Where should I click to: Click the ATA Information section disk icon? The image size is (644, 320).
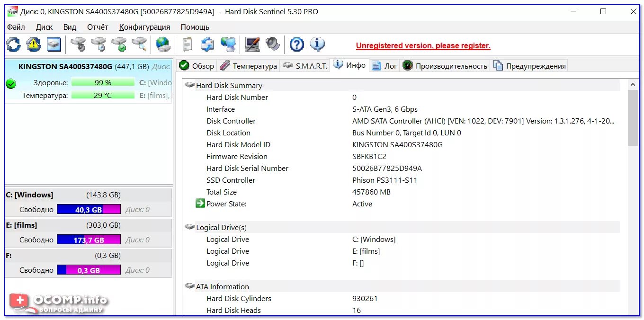click(x=190, y=286)
